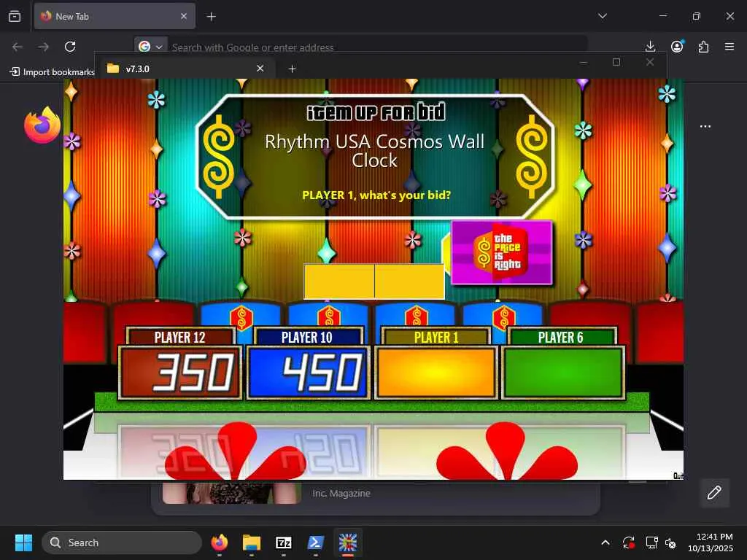Open Google search engine dropdown
The image size is (747, 560).
(x=150, y=47)
